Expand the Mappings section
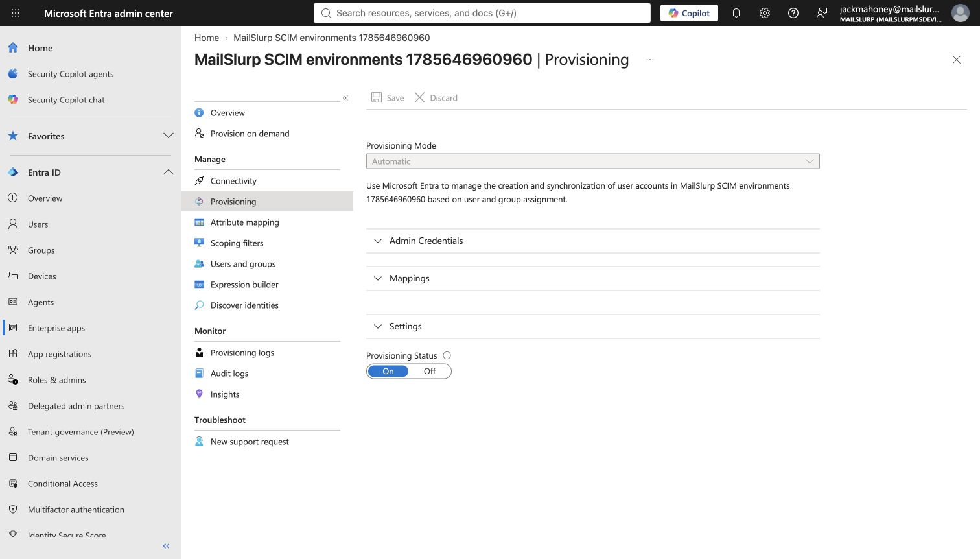The image size is (980, 559). (592, 278)
